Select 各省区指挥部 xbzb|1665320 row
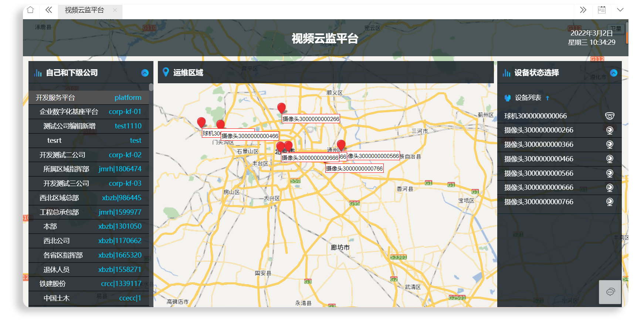This screenshot has height=333, width=644. (x=89, y=255)
